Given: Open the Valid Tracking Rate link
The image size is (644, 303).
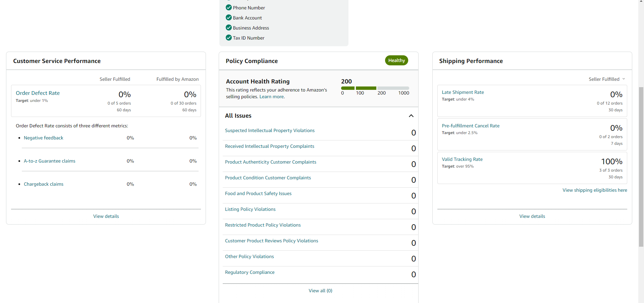Looking at the screenshot, I should pos(462,159).
